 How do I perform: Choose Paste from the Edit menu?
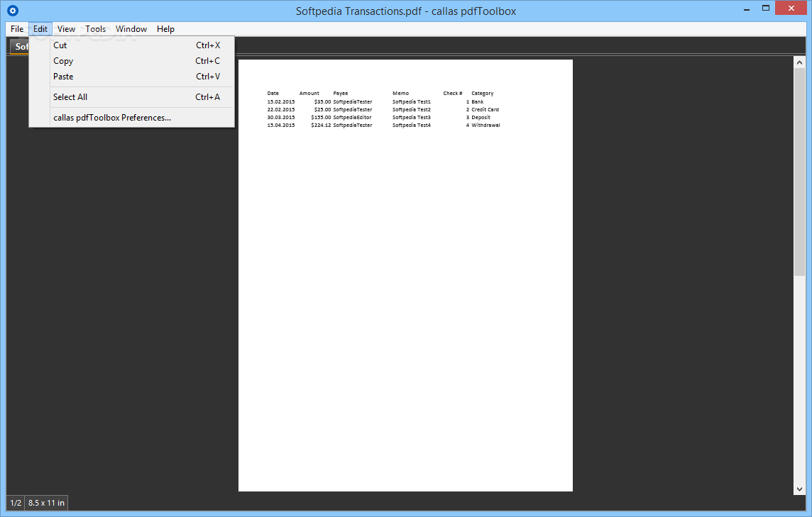(x=132, y=77)
